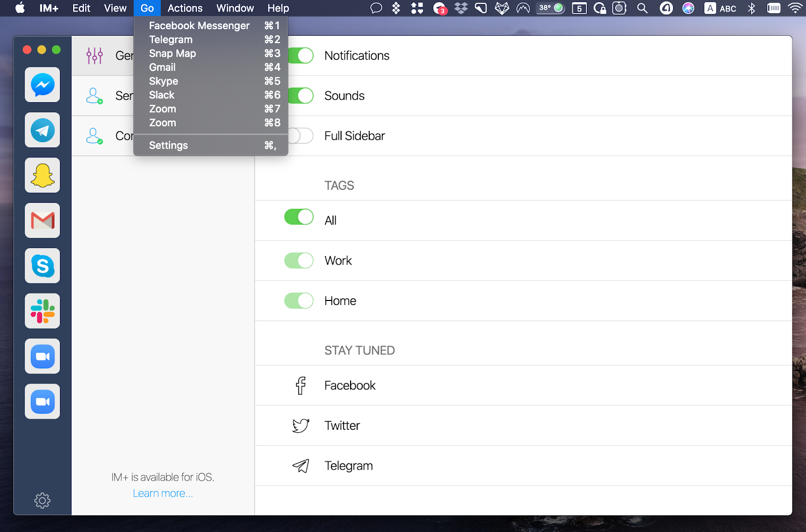Disable the Notifications toggle
The width and height of the screenshot is (806, 532).
[300, 55]
